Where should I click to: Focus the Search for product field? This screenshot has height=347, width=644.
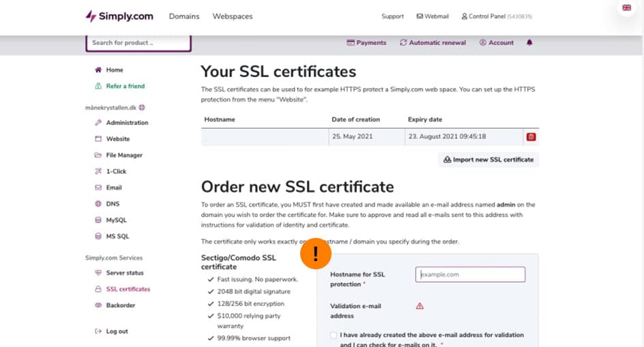pos(138,43)
